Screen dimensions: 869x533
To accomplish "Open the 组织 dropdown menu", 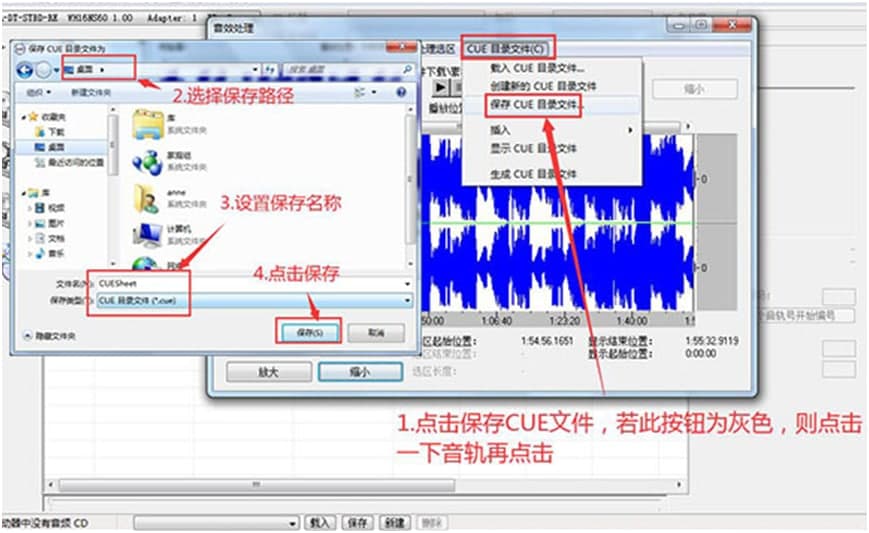I will (38, 92).
